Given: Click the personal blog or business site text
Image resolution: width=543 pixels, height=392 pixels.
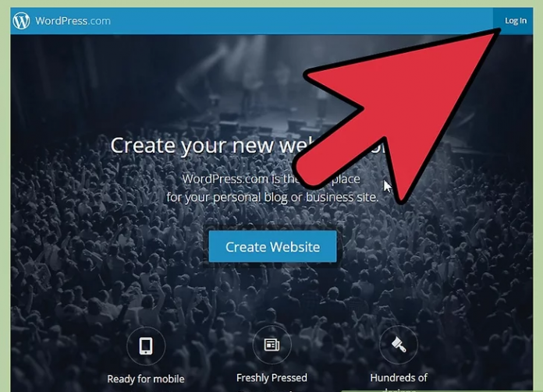Looking at the screenshot, I should pos(296,197).
